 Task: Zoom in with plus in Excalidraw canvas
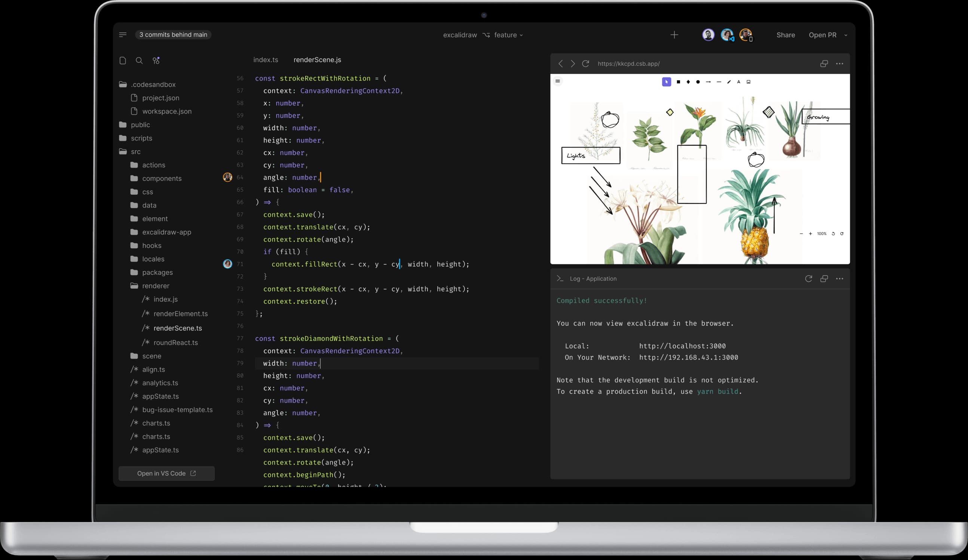tap(811, 234)
